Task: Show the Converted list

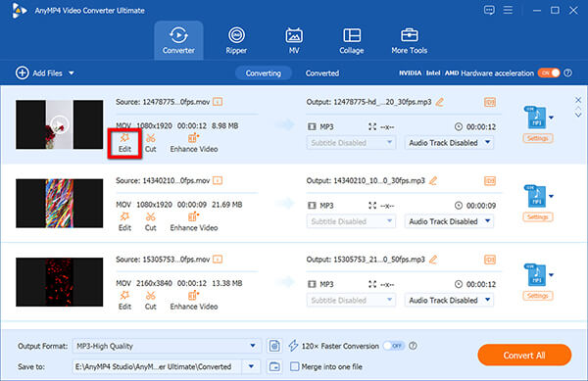Action: pyautogui.click(x=322, y=73)
